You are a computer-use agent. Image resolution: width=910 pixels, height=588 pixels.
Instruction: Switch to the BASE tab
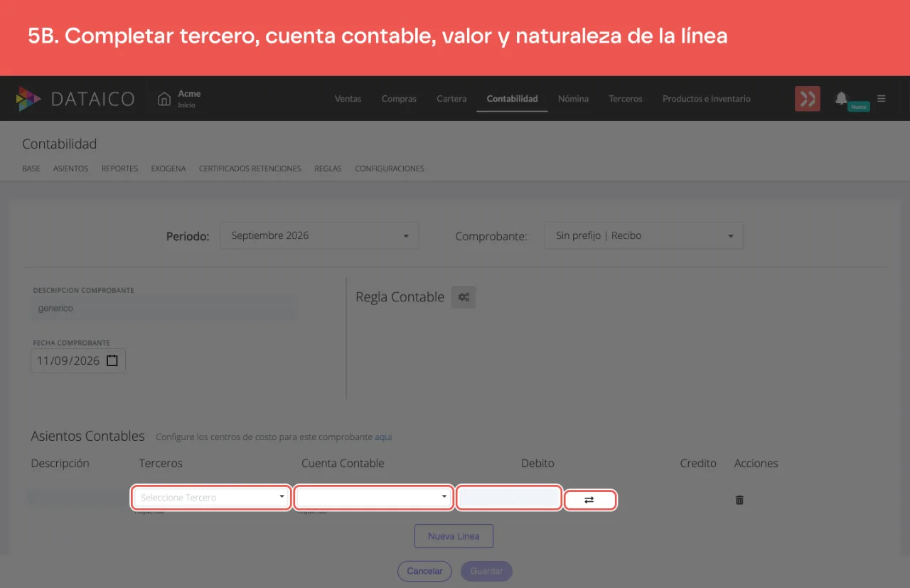[31, 169]
